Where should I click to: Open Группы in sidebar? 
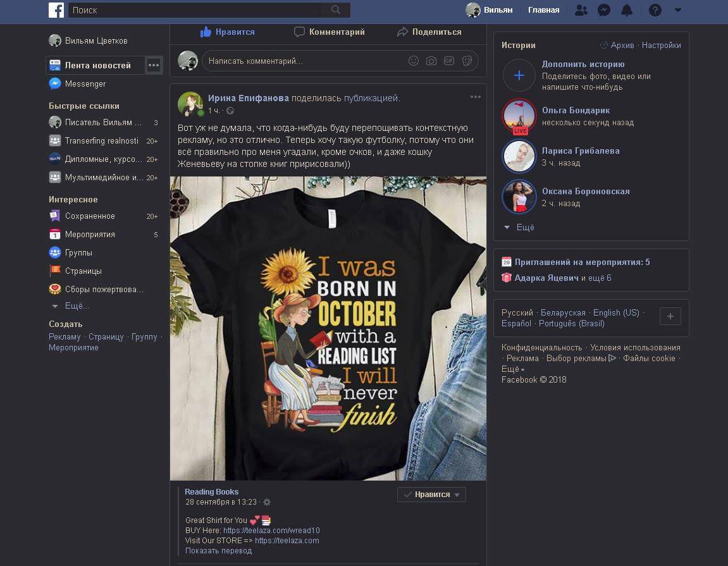tap(71, 252)
